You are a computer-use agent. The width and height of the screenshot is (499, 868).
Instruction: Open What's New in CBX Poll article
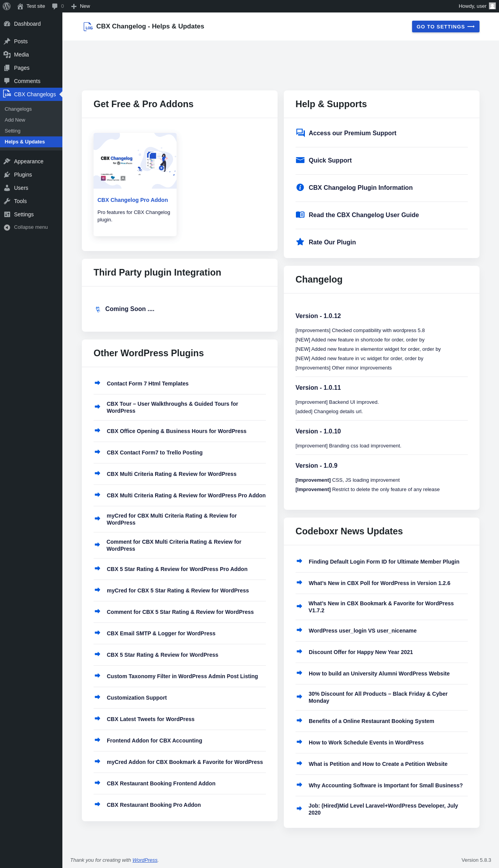click(379, 583)
